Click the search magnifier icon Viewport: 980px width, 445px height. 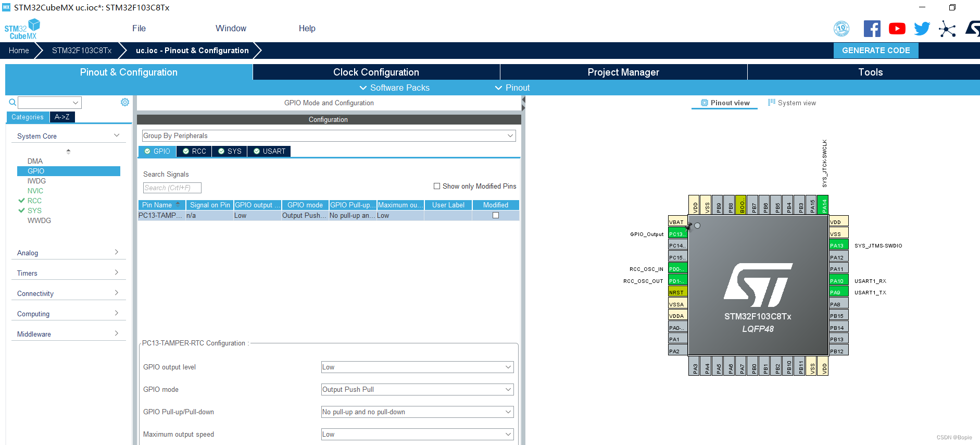tap(12, 102)
